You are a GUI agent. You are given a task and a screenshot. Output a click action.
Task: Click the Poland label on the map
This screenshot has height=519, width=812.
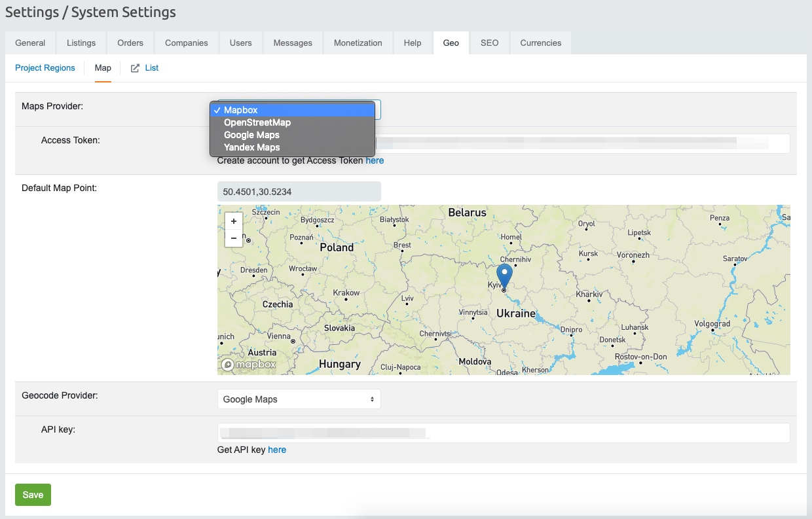point(337,247)
